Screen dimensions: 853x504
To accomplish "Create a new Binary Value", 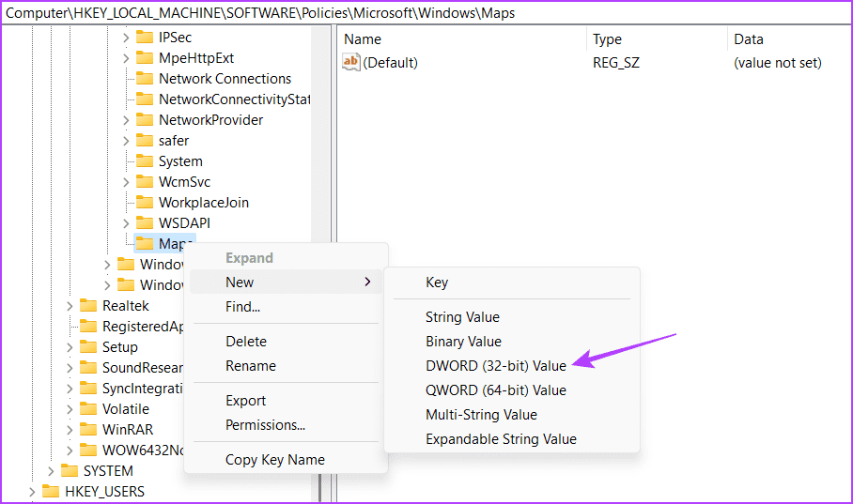I will tap(511, 342).
